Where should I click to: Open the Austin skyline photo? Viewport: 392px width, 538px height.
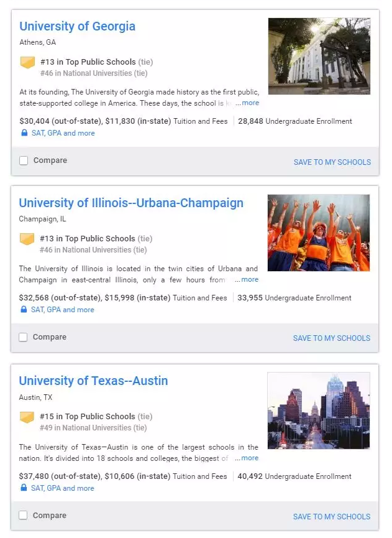click(x=319, y=410)
